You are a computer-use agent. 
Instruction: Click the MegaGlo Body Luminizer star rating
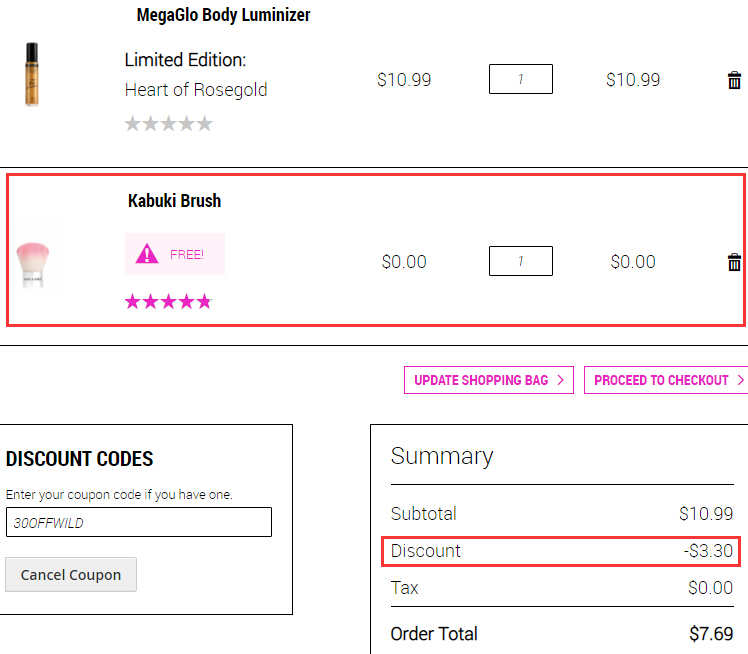[x=168, y=124]
